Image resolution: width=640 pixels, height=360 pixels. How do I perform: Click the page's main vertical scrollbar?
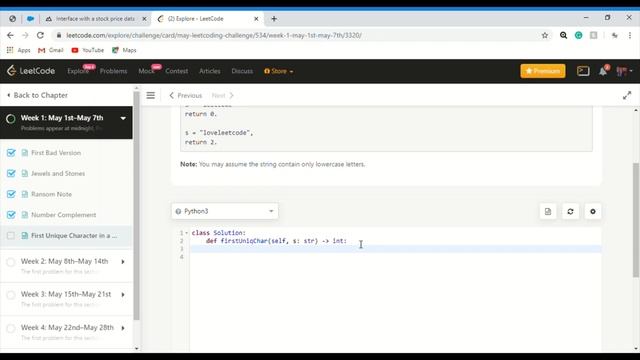pyautogui.click(x=636, y=220)
